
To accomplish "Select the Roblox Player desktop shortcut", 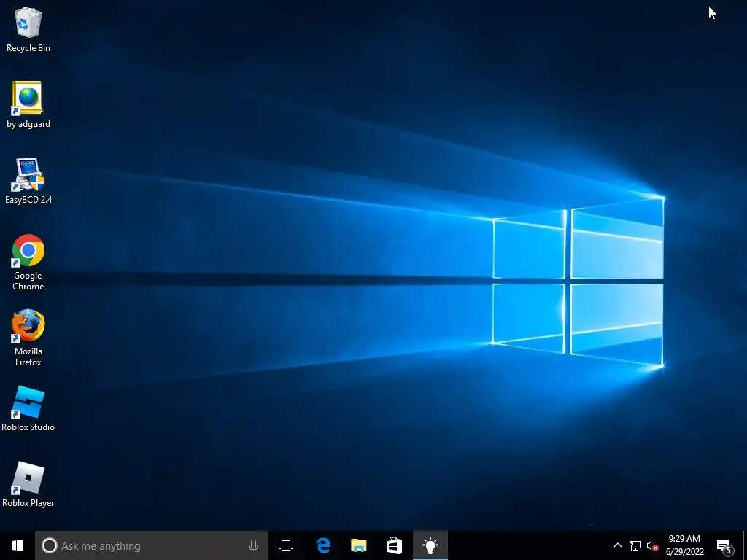I will (x=28, y=484).
